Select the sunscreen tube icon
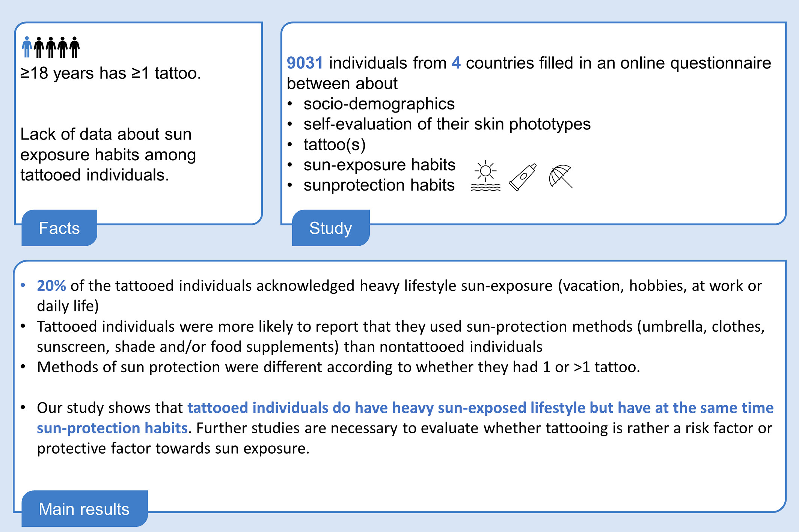 [523, 177]
